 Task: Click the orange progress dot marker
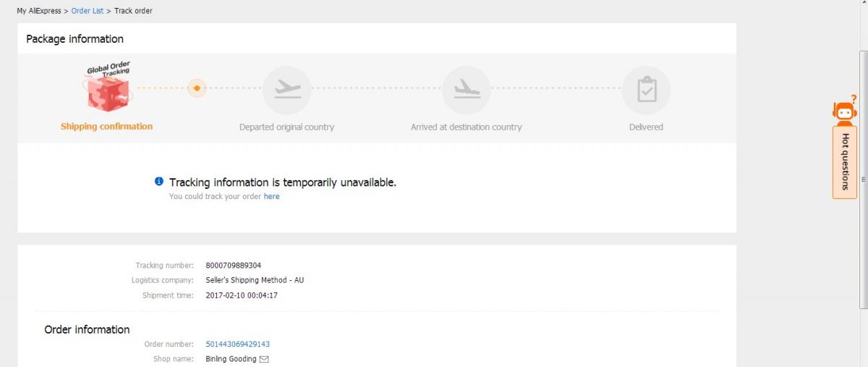pos(197,88)
